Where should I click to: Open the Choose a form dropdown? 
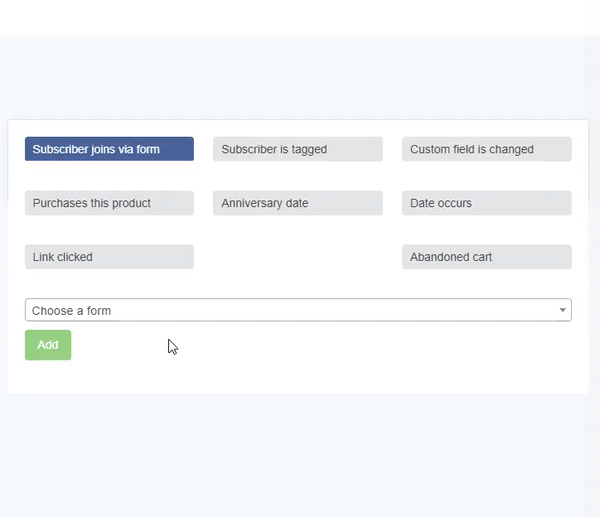[x=298, y=310]
